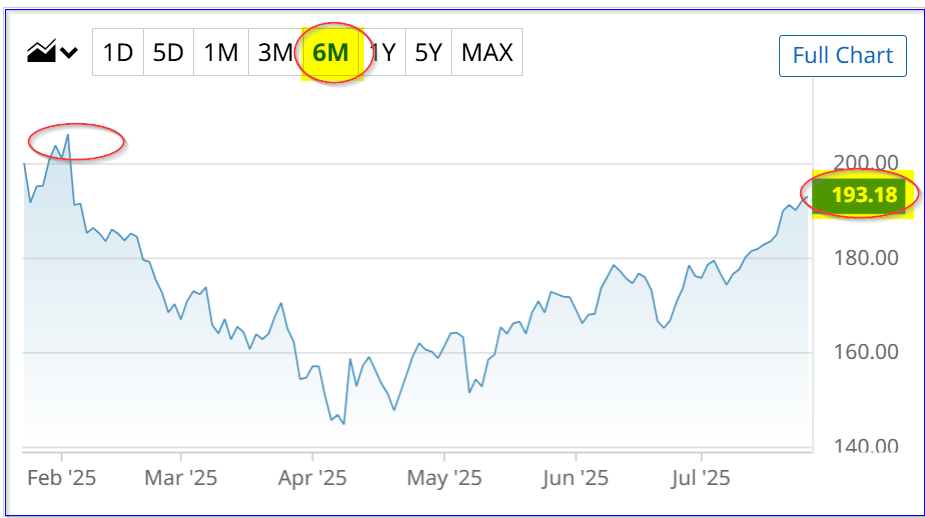This screenshot has height=518, width=925.
Task: Click the Feb '25 axis label
Action: [61, 478]
